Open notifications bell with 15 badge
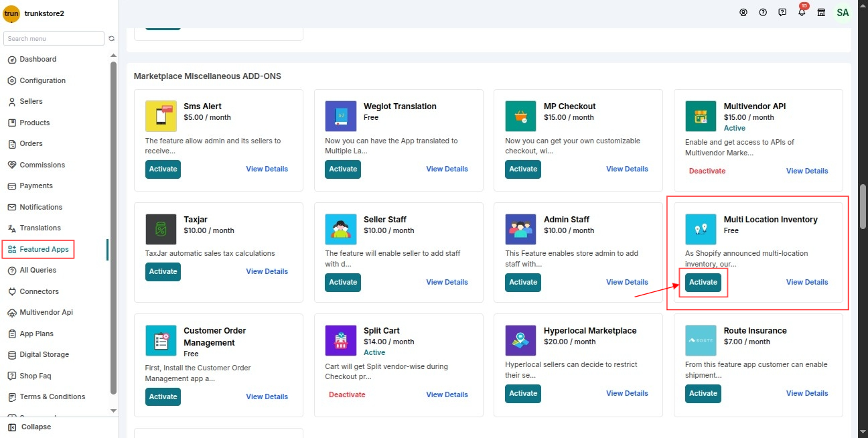 click(x=802, y=11)
